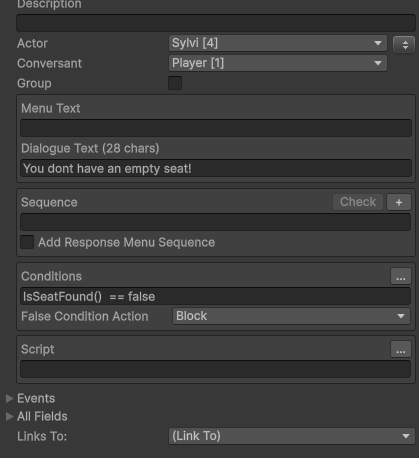This screenshot has width=419, height=458.
Task: Open the Conditions wizard ellipsis button
Action: coord(401,276)
